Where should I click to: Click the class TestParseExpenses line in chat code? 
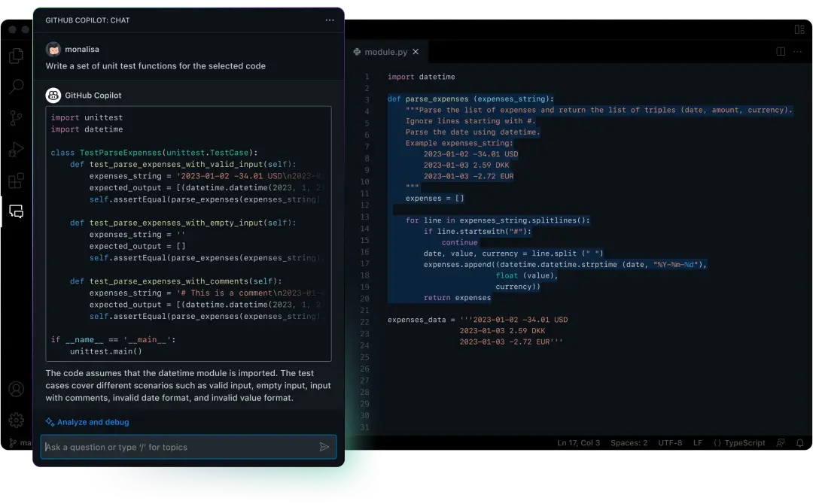pos(154,153)
